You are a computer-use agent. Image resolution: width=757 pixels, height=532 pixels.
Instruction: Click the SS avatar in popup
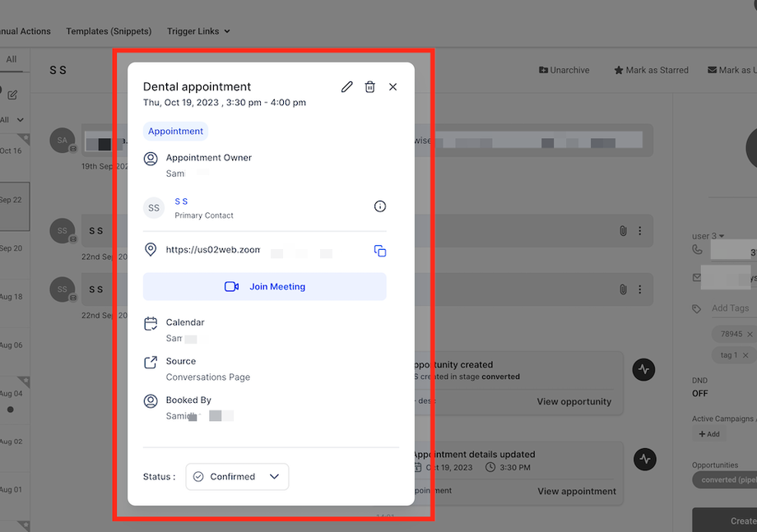(154, 208)
